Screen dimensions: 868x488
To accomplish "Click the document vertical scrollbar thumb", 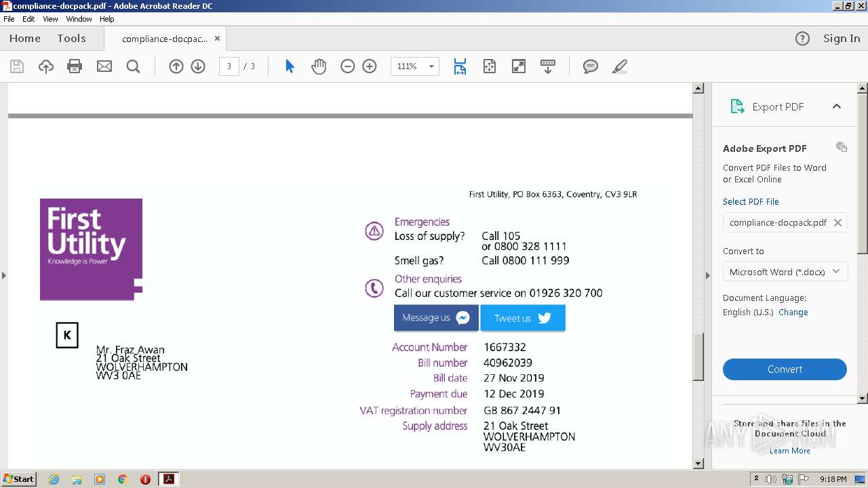I will 698,357.
